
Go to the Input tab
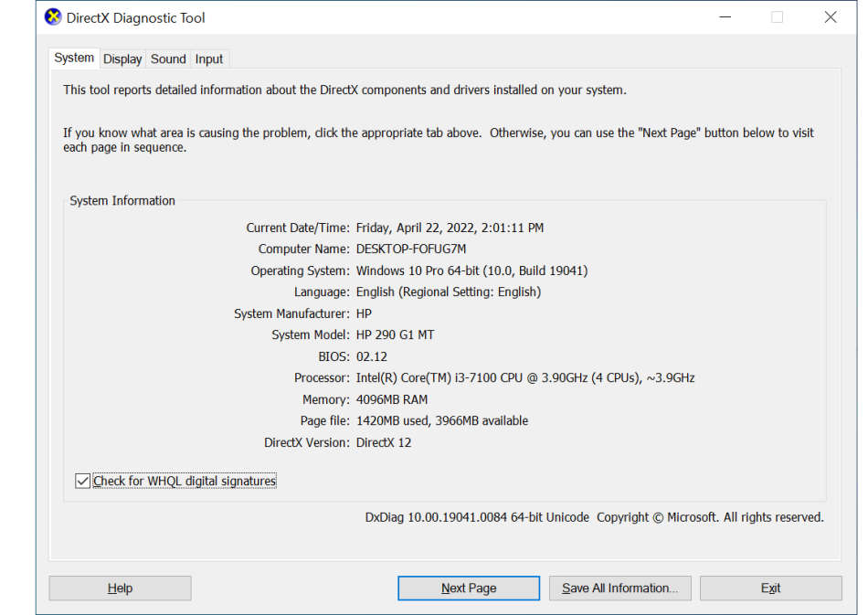(x=209, y=59)
